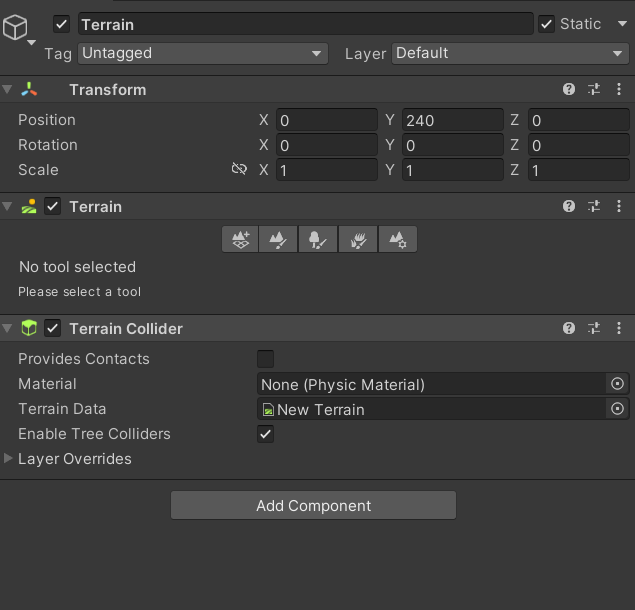Click the Scale X value field
The height and width of the screenshot is (610, 635).
point(327,170)
